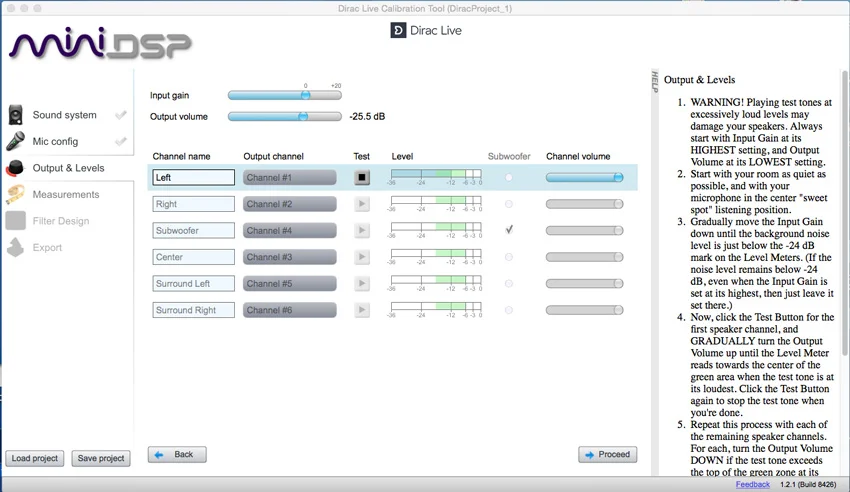Click Surround Left channel volume slider

pos(584,283)
